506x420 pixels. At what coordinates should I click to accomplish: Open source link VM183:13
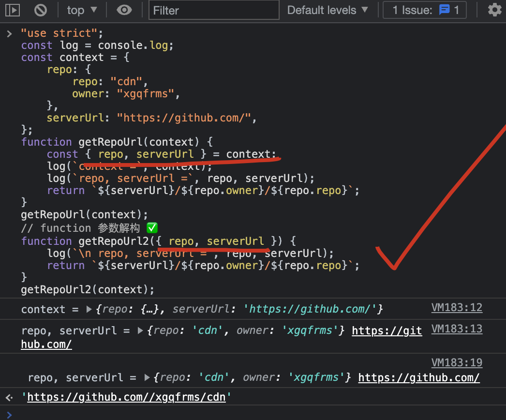click(457, 329)
